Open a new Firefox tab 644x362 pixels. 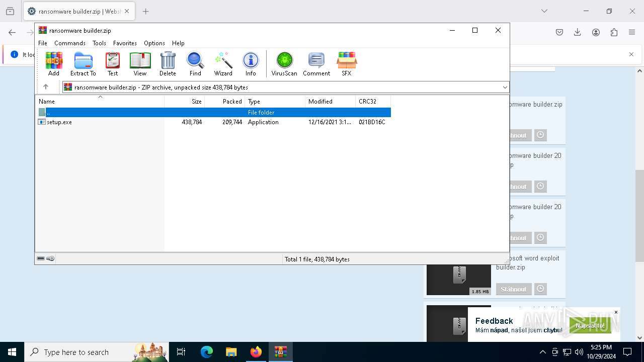146,11
